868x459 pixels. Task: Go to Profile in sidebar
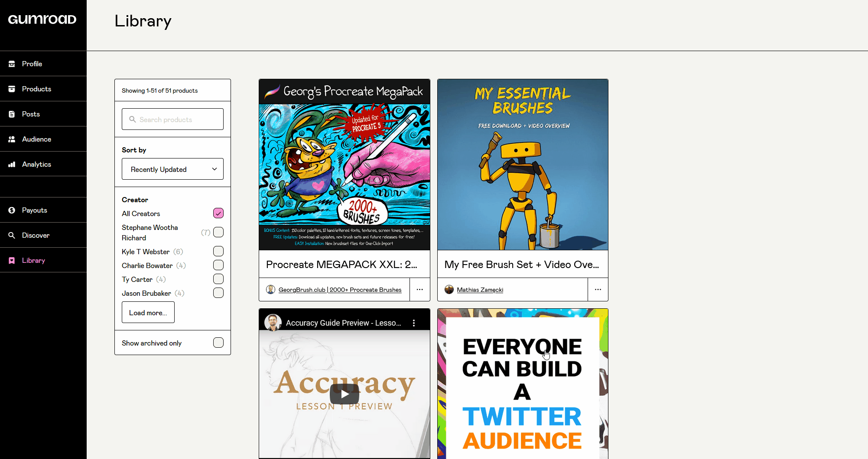pos(43,64)
